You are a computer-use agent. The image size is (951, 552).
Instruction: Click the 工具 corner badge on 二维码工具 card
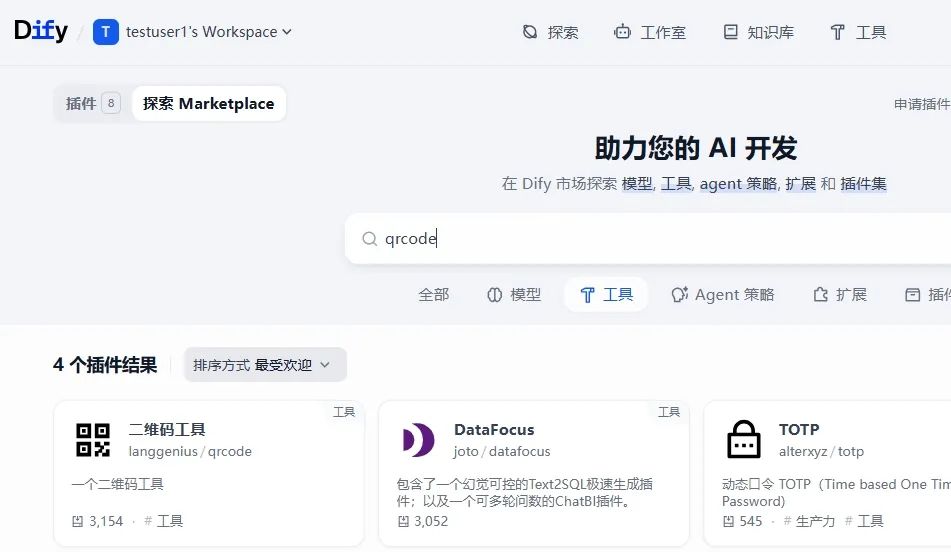click(344, 412)
